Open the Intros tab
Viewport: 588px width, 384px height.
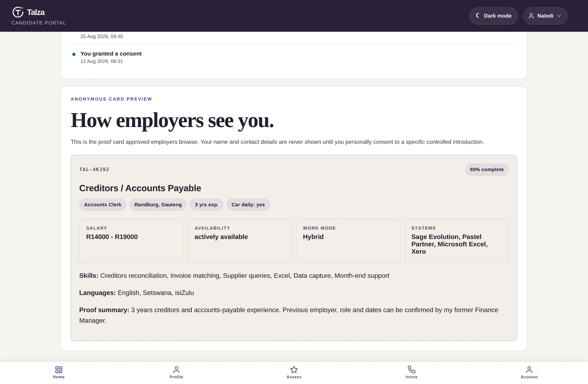[412, 372]
